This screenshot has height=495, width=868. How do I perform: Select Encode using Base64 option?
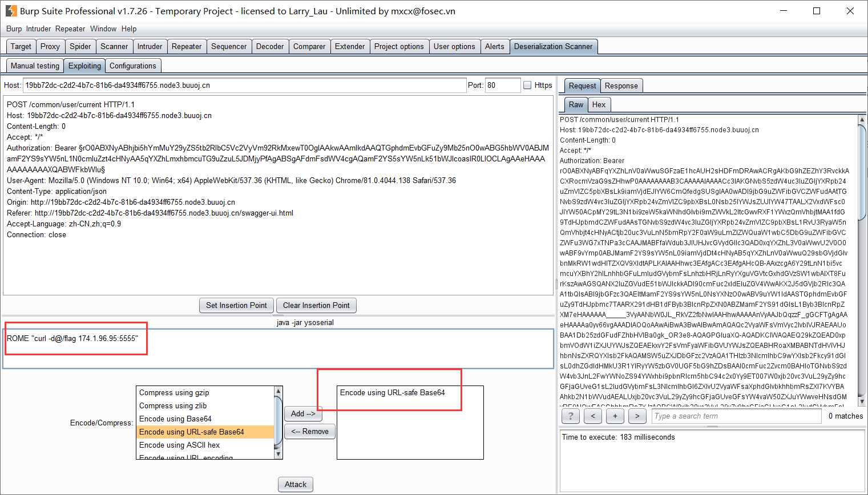pos(205,419)
